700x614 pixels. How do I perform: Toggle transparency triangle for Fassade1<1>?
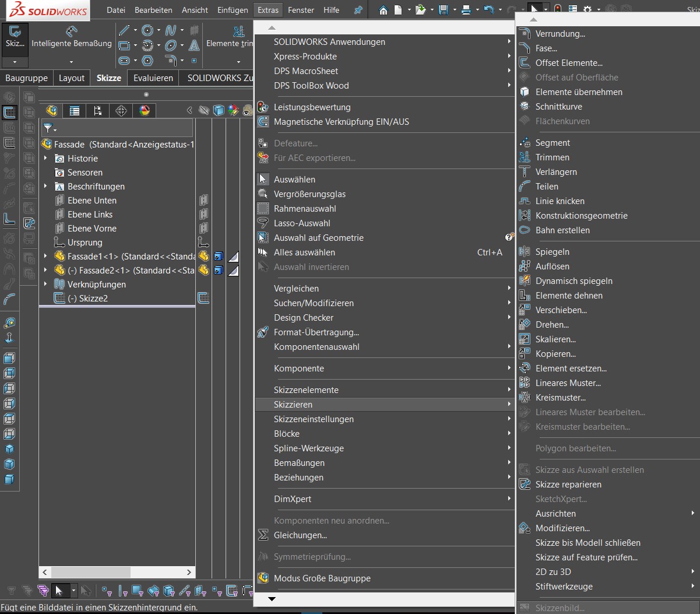233,256
